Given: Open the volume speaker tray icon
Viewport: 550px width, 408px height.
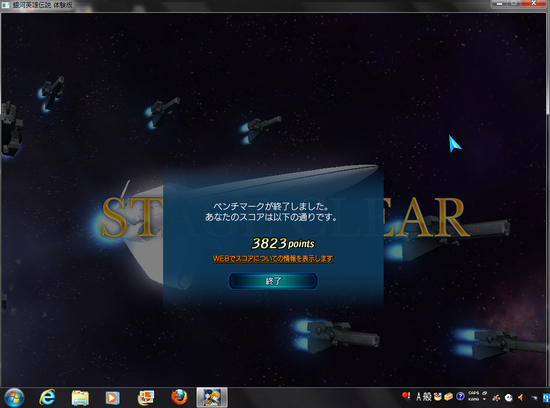Looking at the screenshot, I should 521,398.
